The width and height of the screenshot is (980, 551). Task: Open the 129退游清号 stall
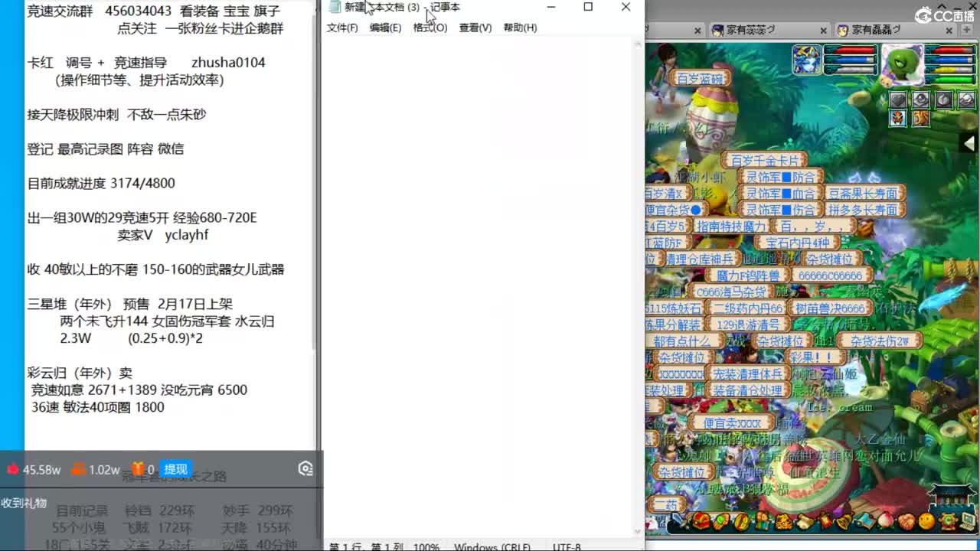748,324
